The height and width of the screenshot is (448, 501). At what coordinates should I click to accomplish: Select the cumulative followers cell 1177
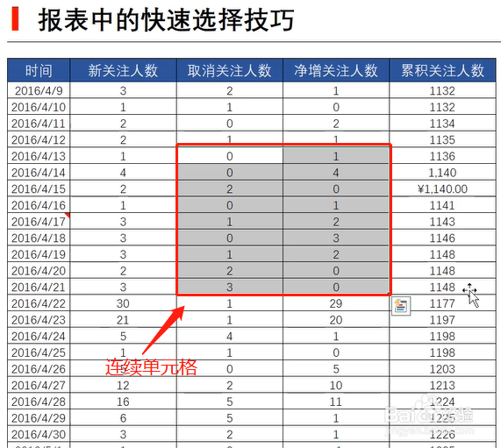click(x=442, y=303)
